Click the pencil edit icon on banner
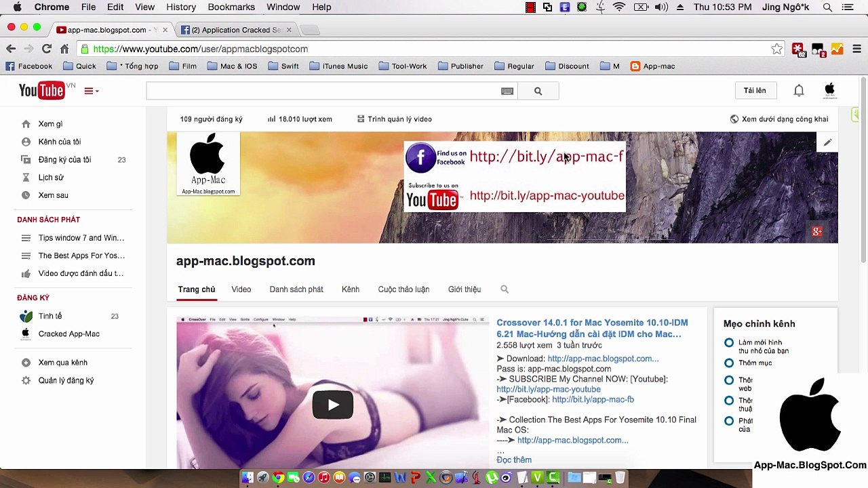This screenshot has height=488, width=868. (827, 142)
